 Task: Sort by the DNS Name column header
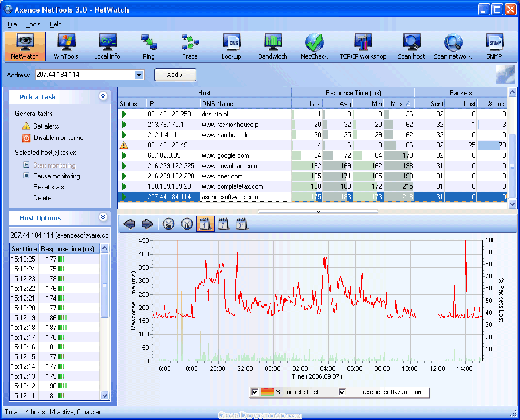(246, 104)
